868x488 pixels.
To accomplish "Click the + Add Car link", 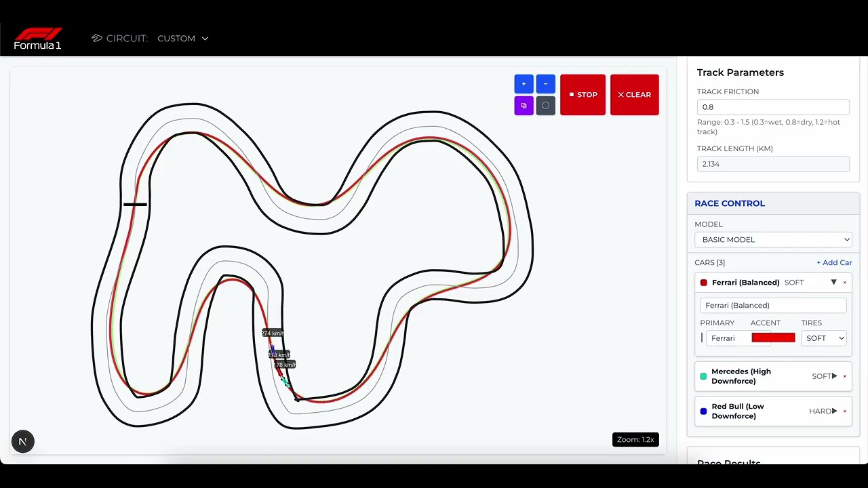I will click(x=834, y=263).
